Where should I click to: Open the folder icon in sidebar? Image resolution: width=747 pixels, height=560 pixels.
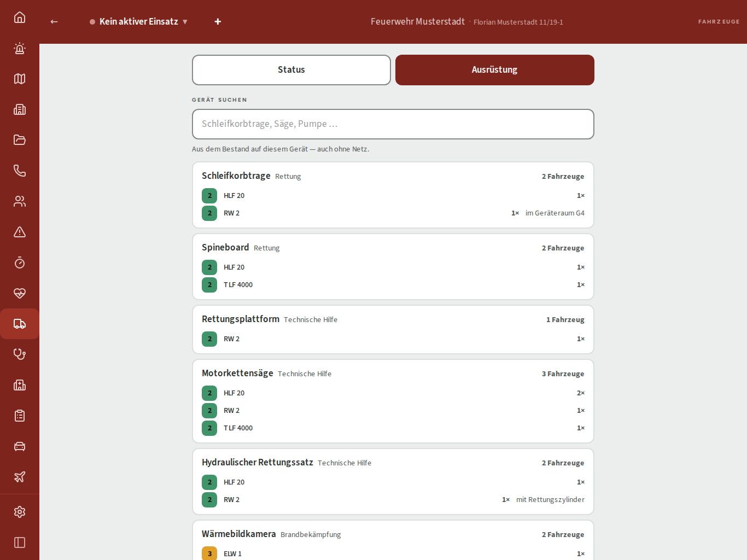20,140
